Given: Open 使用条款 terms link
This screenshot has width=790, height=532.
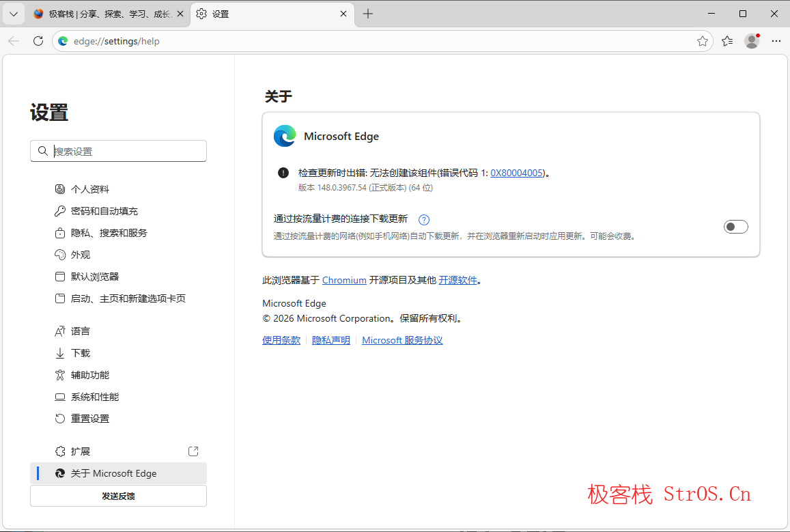Looking at the screenshot, I should click(281, 341).
